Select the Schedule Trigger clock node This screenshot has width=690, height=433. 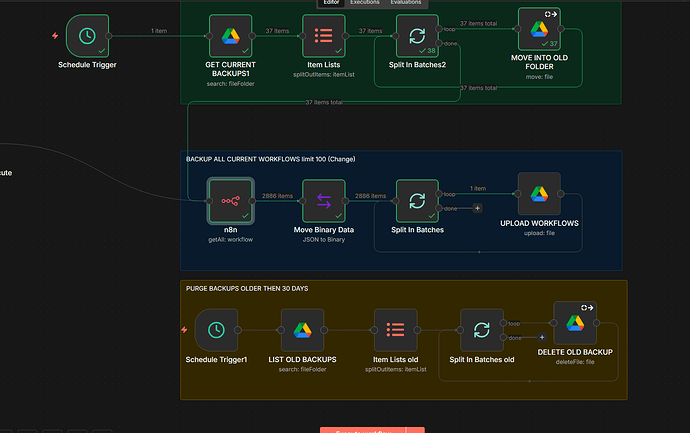point(88,36)
